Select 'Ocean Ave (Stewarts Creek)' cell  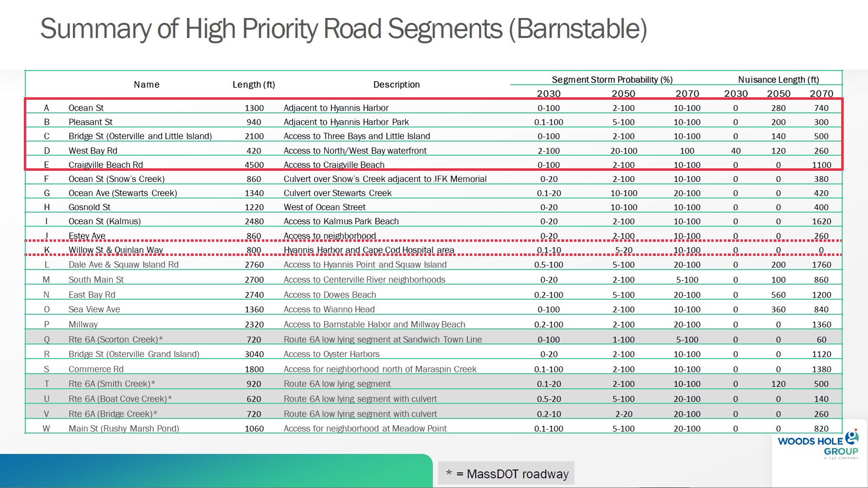pos(123,193)
